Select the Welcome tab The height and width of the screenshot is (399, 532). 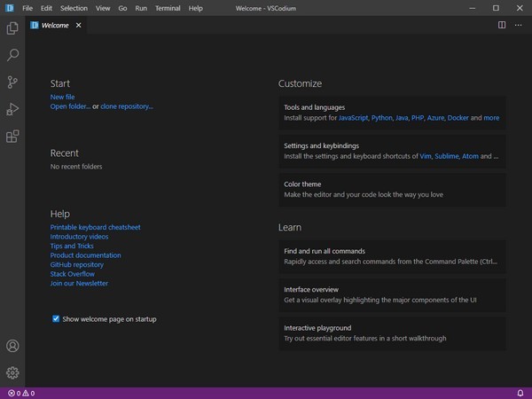coord(55,25)
